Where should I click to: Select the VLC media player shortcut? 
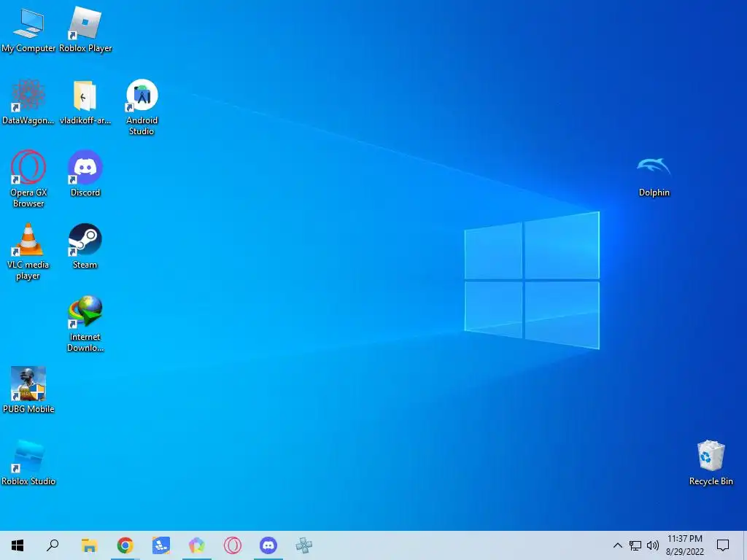point(28,252)
